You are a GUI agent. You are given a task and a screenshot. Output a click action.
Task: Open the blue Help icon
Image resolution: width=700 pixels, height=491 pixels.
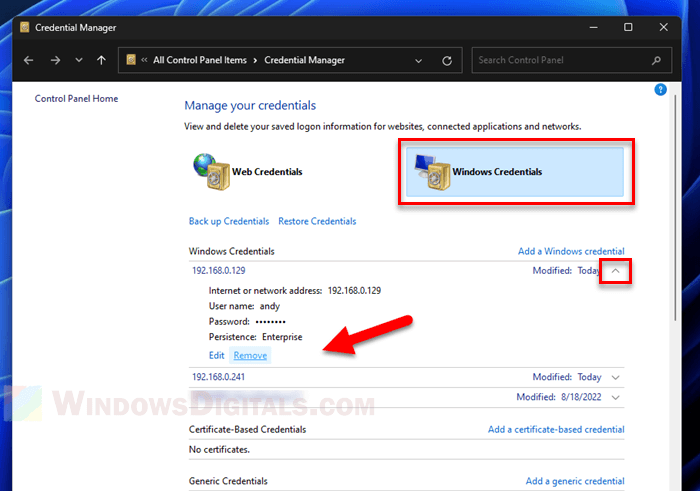click(660, 90)
